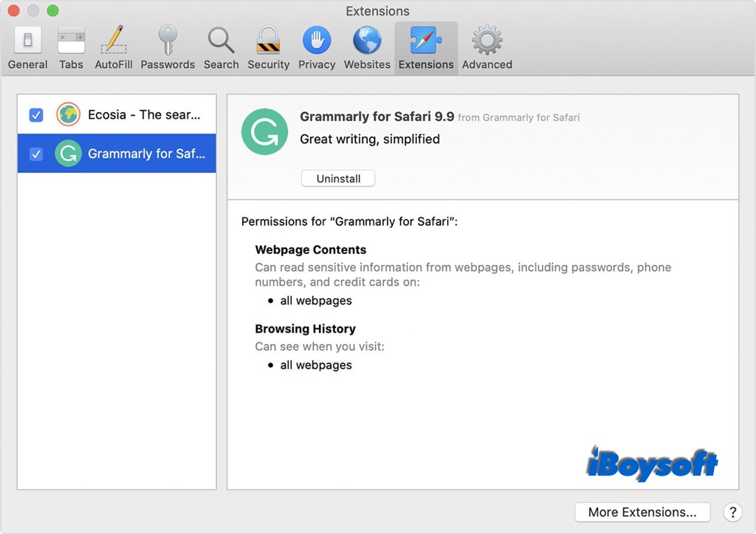The image size is (756, 534).
Task: Open the Privacy hand icon pane
Action: (x=317, y=47)
